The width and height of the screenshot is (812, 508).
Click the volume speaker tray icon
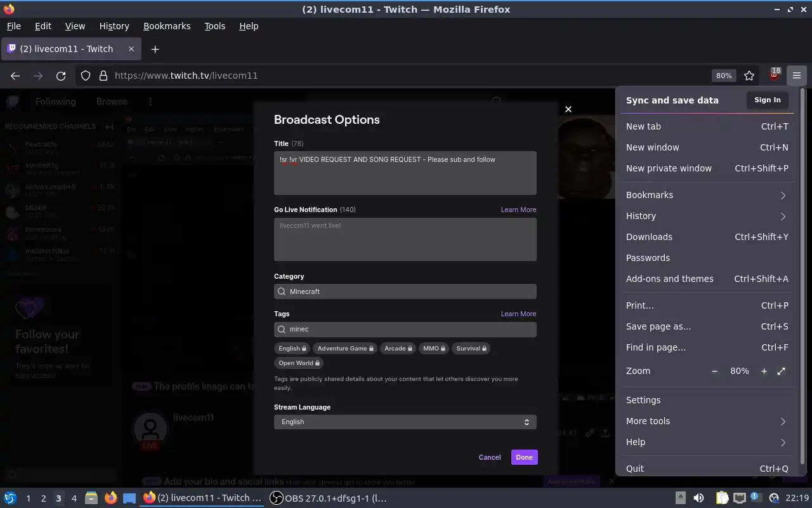point(698,498)
